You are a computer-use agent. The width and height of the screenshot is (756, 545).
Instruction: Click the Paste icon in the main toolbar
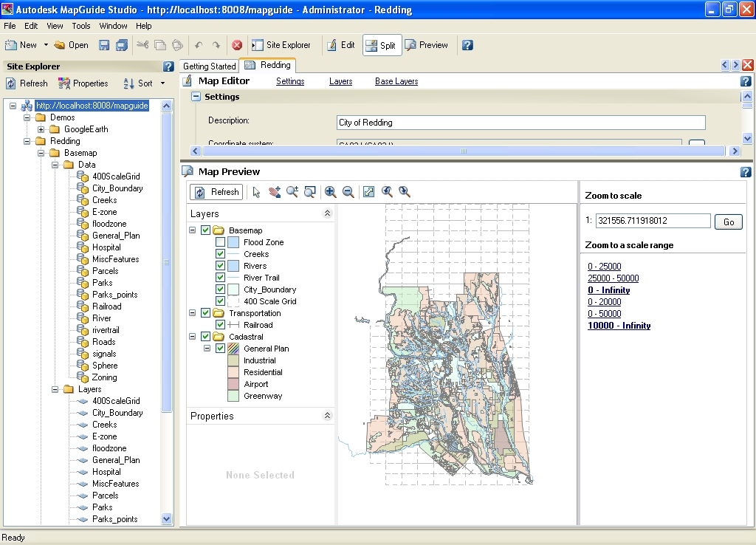tap(177, 45)
